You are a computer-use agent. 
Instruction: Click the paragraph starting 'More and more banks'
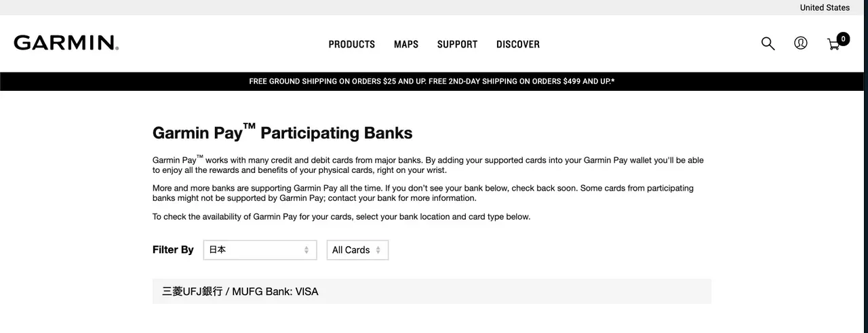423,193
